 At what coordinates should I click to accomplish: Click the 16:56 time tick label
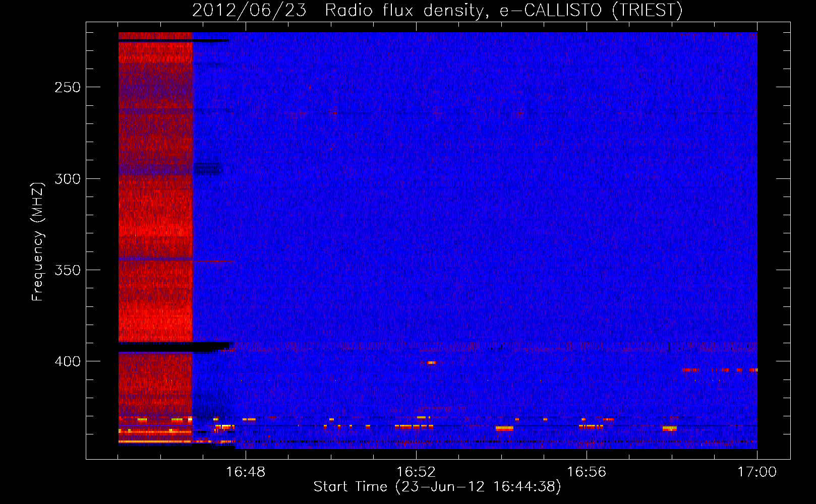tap(587, 472)
